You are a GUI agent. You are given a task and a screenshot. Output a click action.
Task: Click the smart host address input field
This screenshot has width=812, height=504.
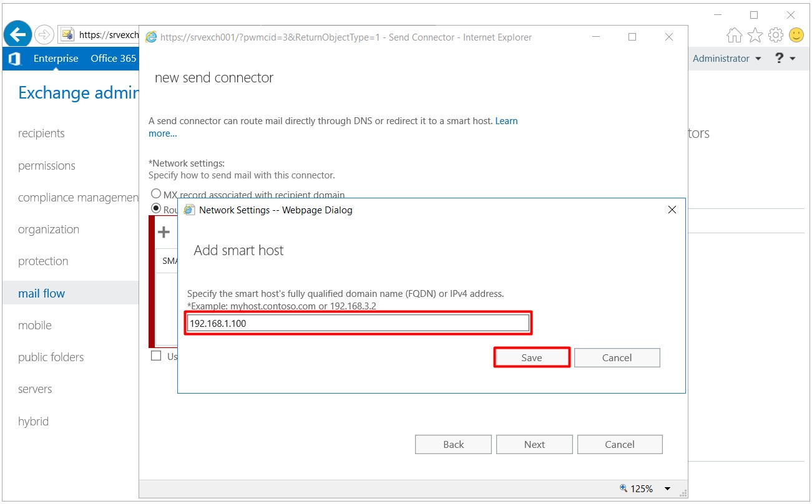tap(358, 323)
